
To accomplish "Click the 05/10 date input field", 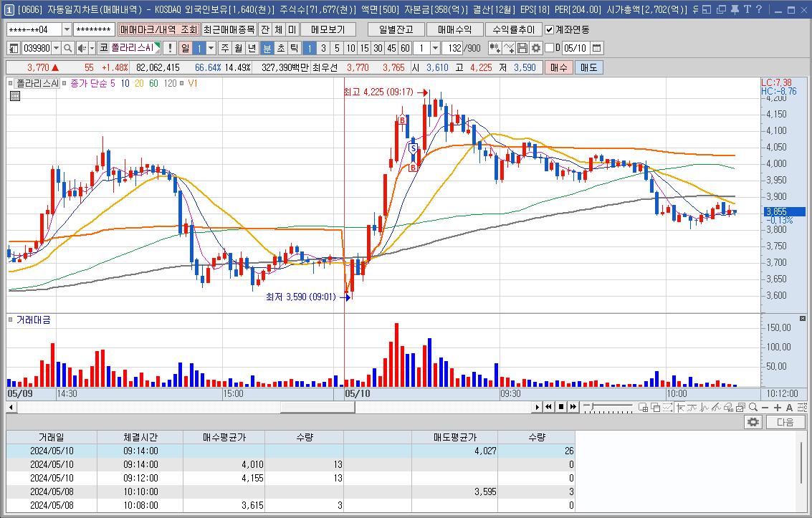I will pyautogui.click(x=575, y=48).
